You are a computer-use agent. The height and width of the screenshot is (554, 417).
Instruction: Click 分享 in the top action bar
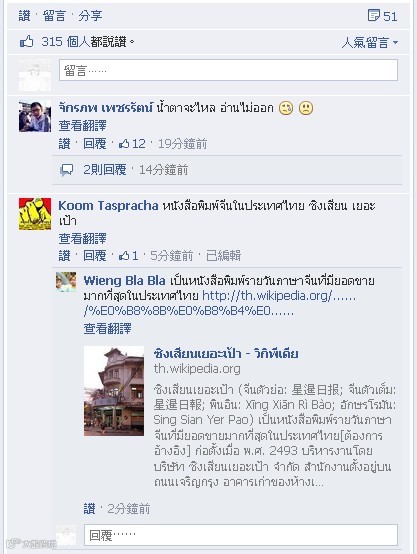(90, 16)
